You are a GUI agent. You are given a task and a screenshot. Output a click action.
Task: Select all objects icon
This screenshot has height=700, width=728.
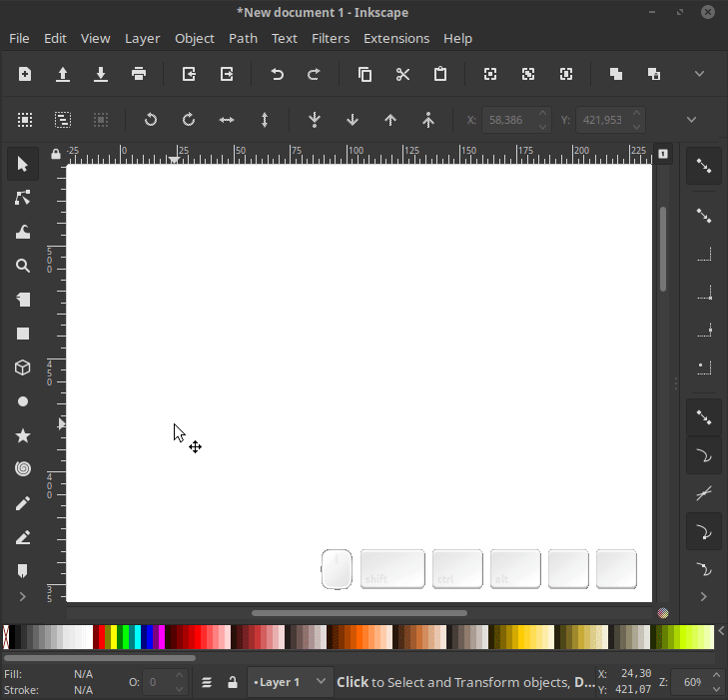point(25,120)
